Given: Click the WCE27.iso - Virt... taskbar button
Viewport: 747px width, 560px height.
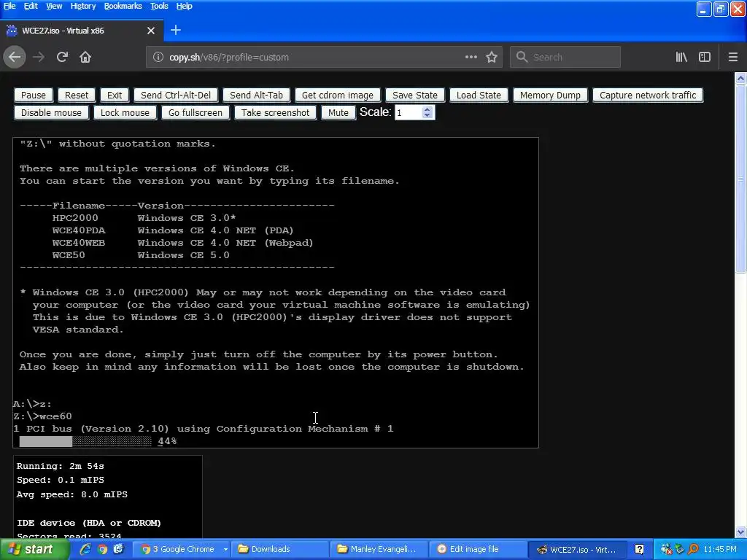Looking at the screenshot, I should 578,549.
